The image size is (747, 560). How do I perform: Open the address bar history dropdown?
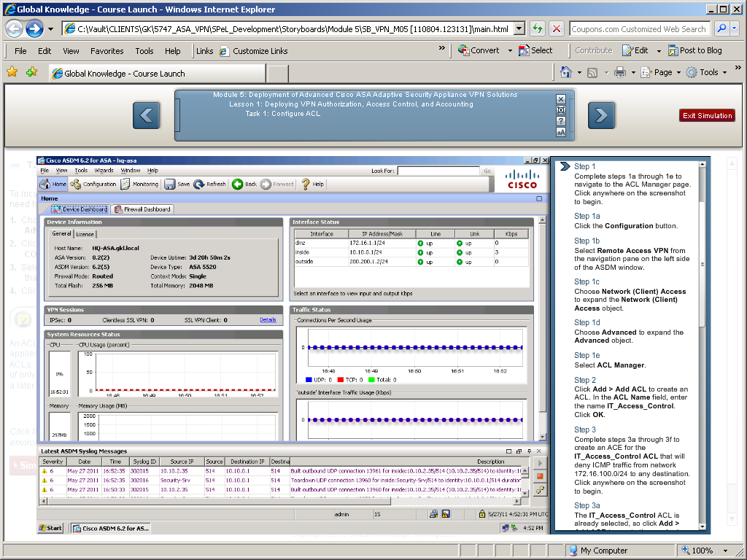point(519,29)
